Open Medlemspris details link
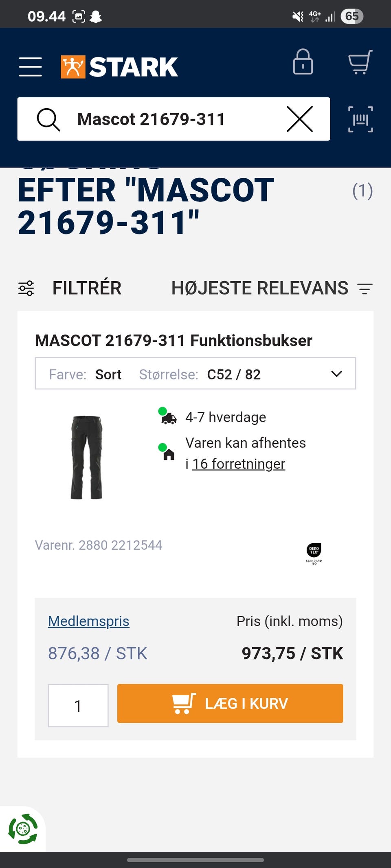Screen dimensions: 391x868 point(88,621)
